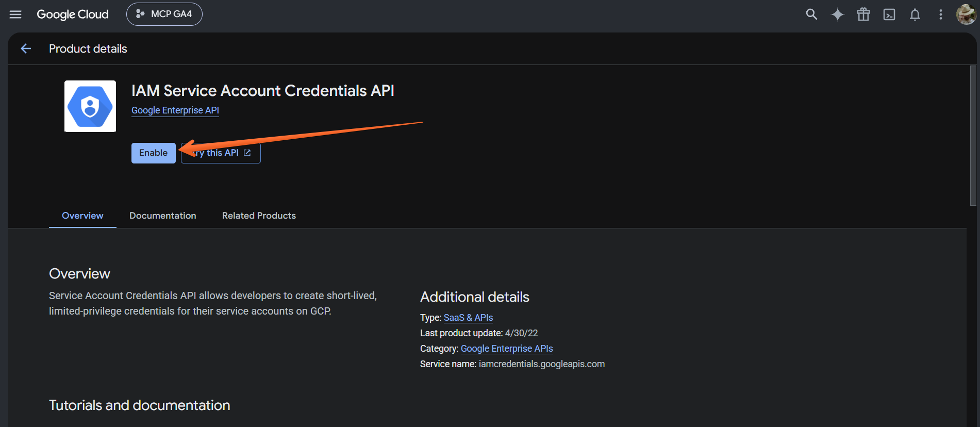Go back using the Product details arrow

pos(26,48)
